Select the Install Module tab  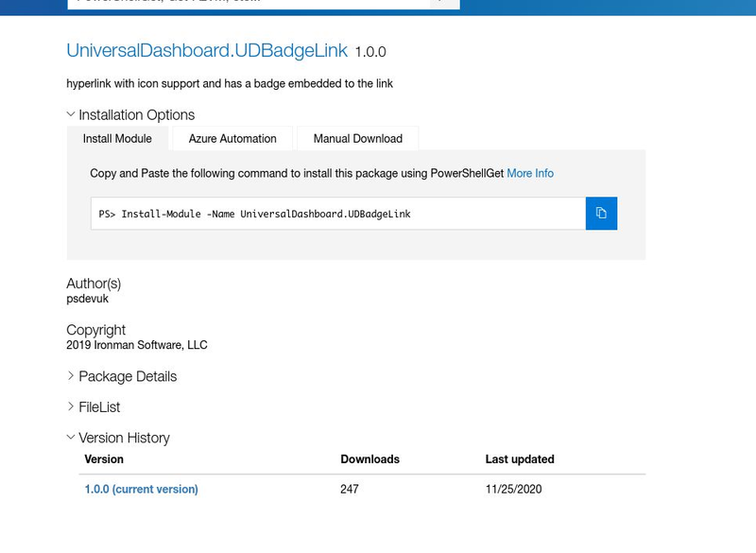[x=117, y=139]
